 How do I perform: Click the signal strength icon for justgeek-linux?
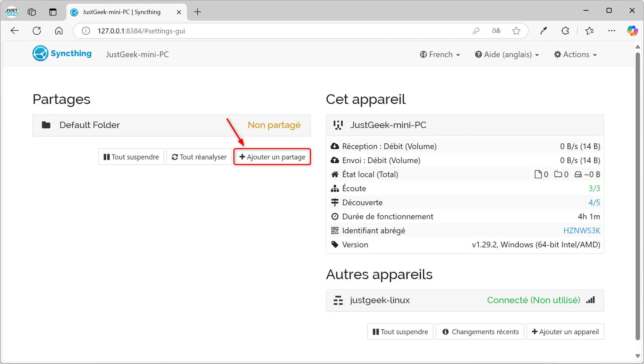(591, 300)
